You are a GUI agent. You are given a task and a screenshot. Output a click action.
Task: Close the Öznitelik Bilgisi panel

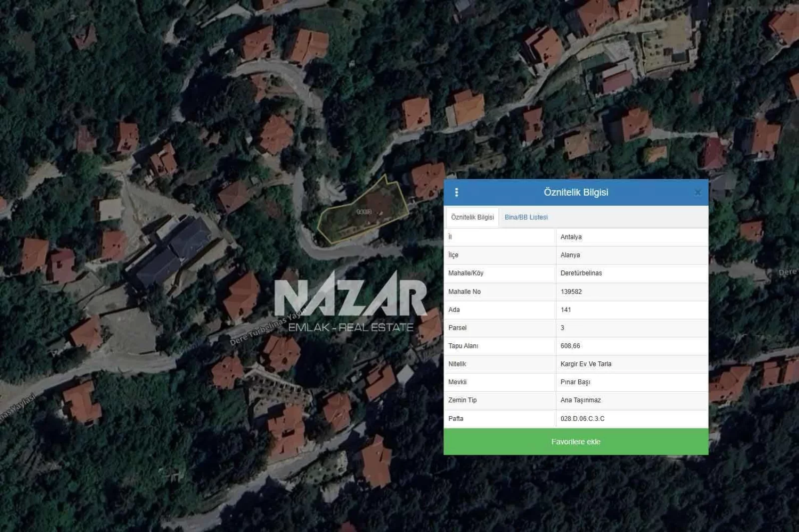pos(698,192)
